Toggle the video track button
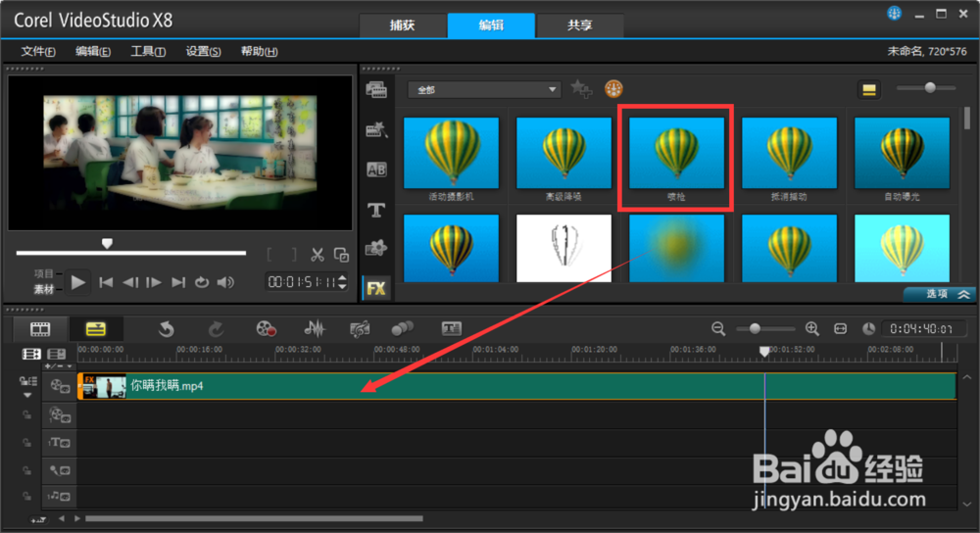This screenshot has width=980, height=533. click(60, 387)
